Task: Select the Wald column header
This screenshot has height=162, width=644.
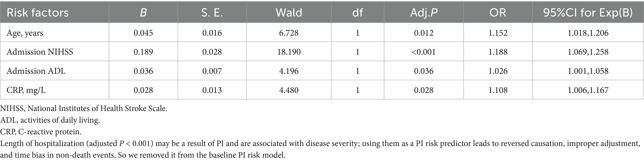Action: click(289, 13)
